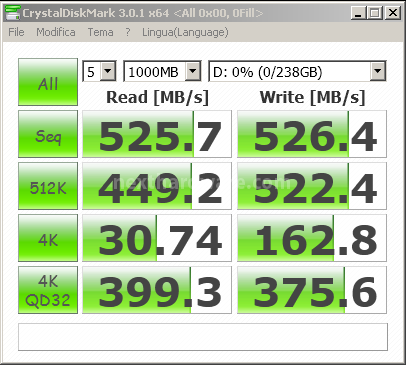Click the empty comment field at bottom

point(203,337)
